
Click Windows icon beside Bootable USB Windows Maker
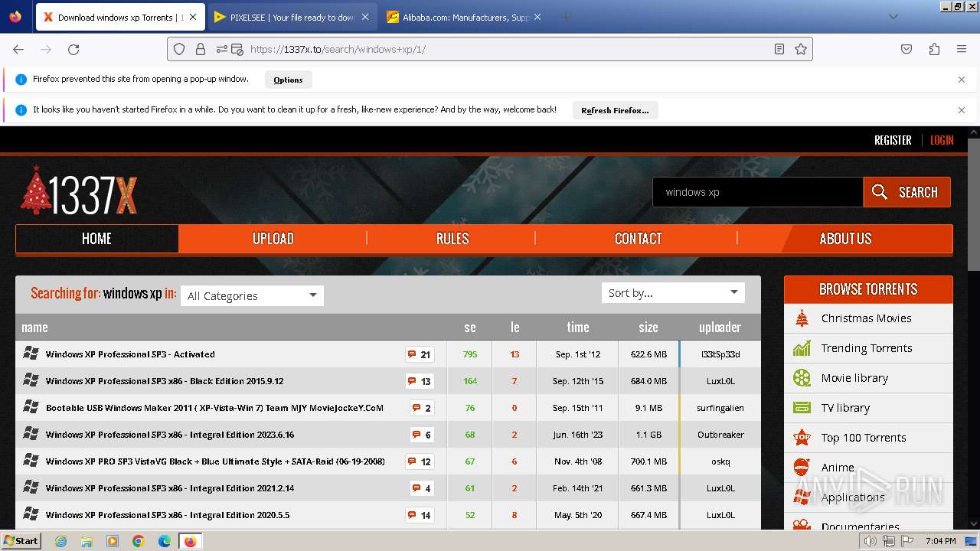[31, 407]
